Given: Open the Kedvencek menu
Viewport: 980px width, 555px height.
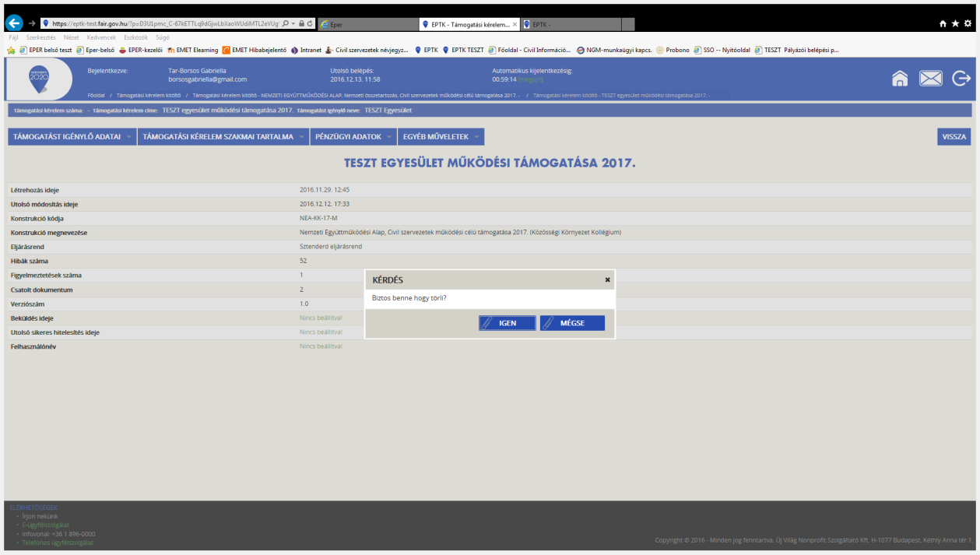Looking at the screenshot, I should coord(102,37).
